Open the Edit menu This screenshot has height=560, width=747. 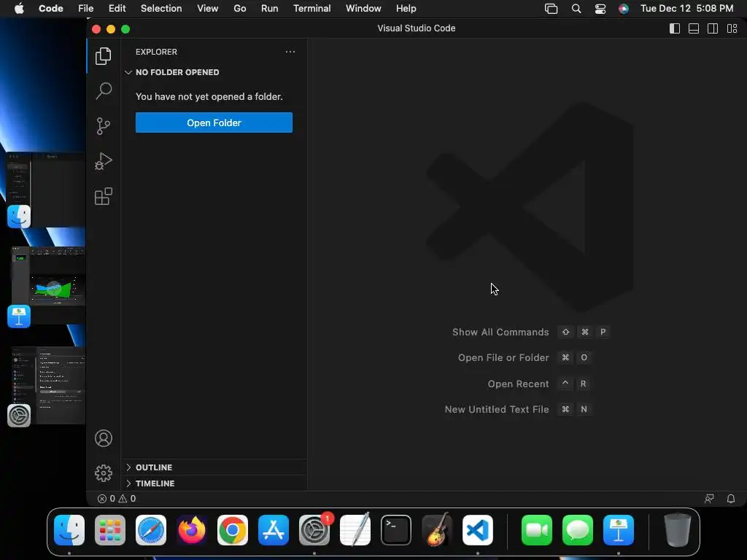click(x=117, y=9)
